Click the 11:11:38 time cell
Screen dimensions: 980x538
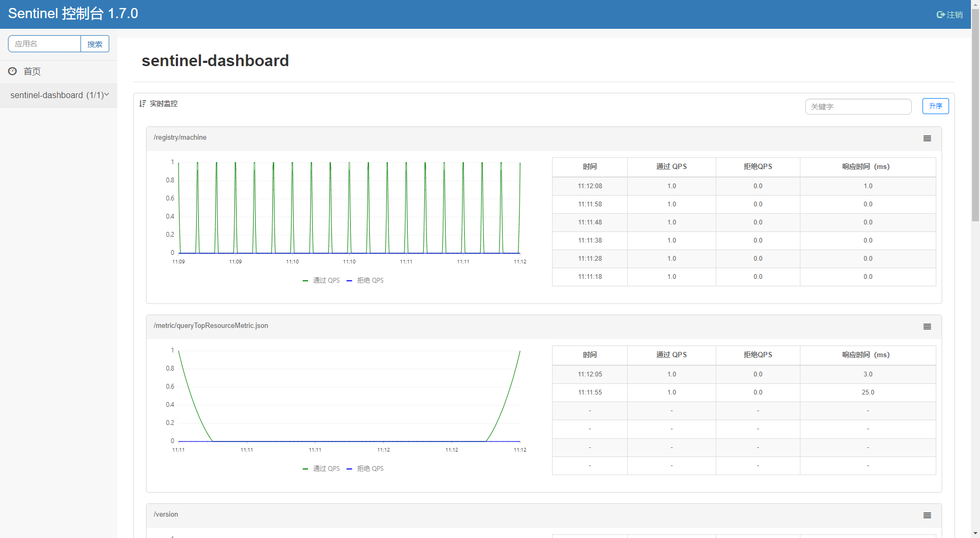tap(590, 240)
